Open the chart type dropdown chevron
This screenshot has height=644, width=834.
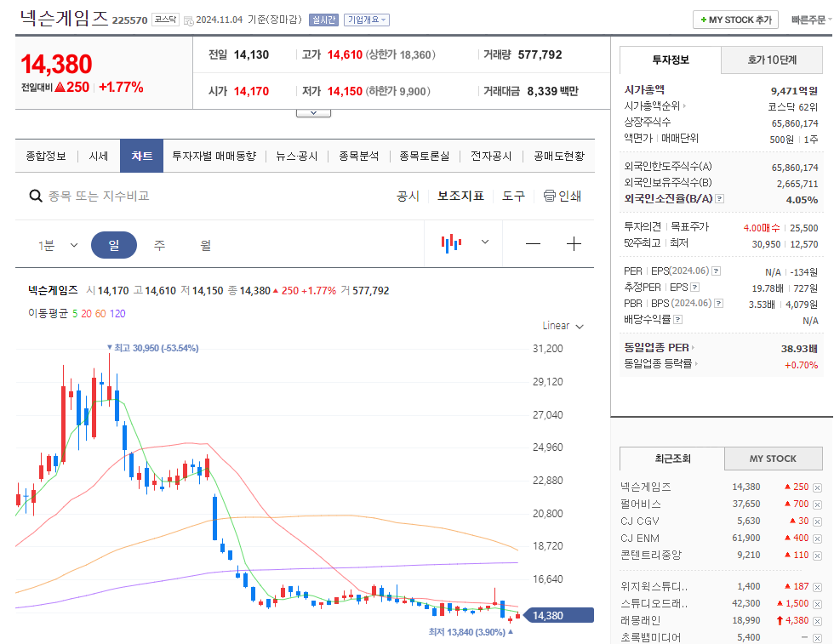click(484, 242)
